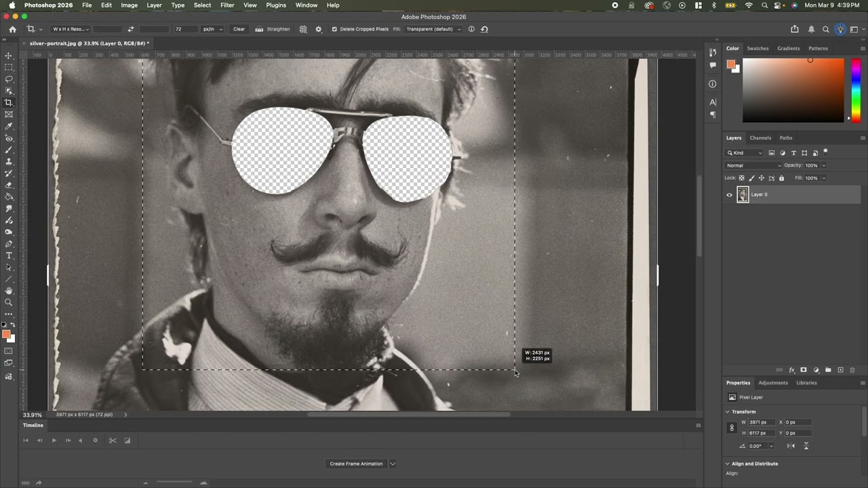Screen dimensions: 868x488
Task: Select the Eyedropper tool
Action: pos(9,126)
